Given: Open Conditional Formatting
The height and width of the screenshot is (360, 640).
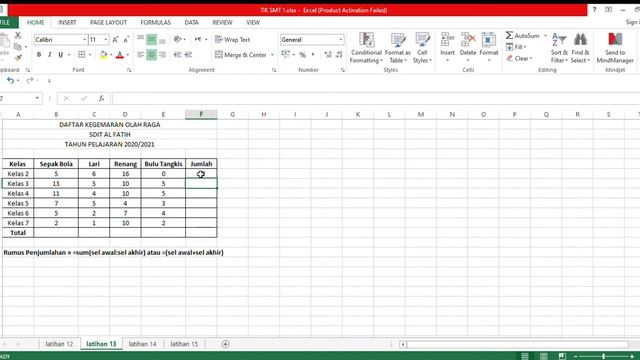Looking at the screenshot, I should pos(366,48).
